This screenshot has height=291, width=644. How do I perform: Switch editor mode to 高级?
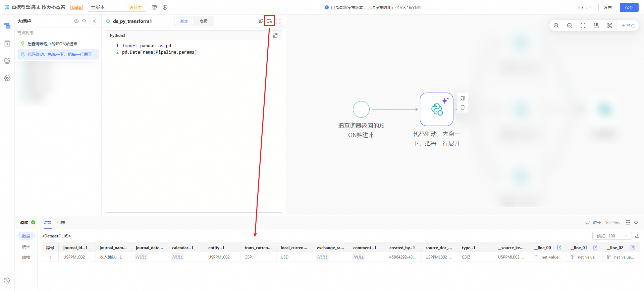[x=203, y=21]
